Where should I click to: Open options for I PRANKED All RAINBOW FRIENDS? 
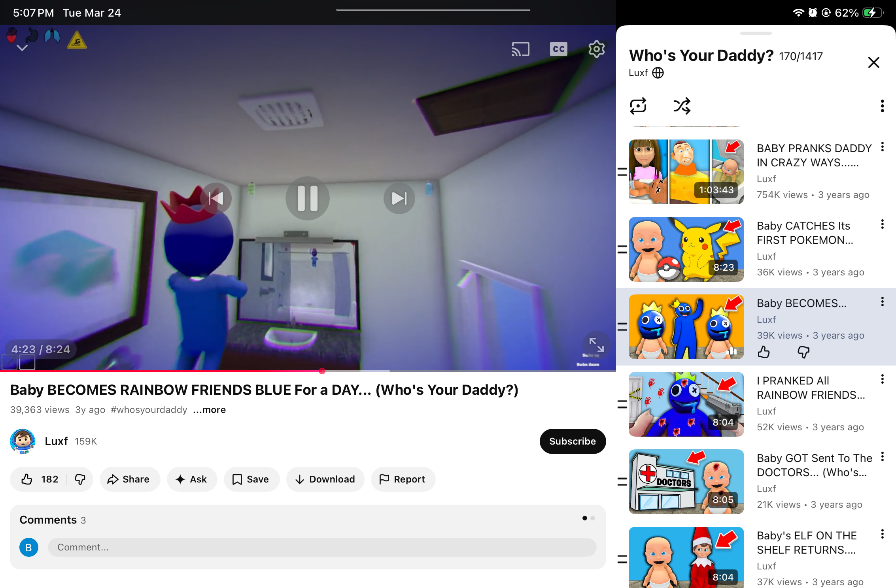(x=882, y=379)
